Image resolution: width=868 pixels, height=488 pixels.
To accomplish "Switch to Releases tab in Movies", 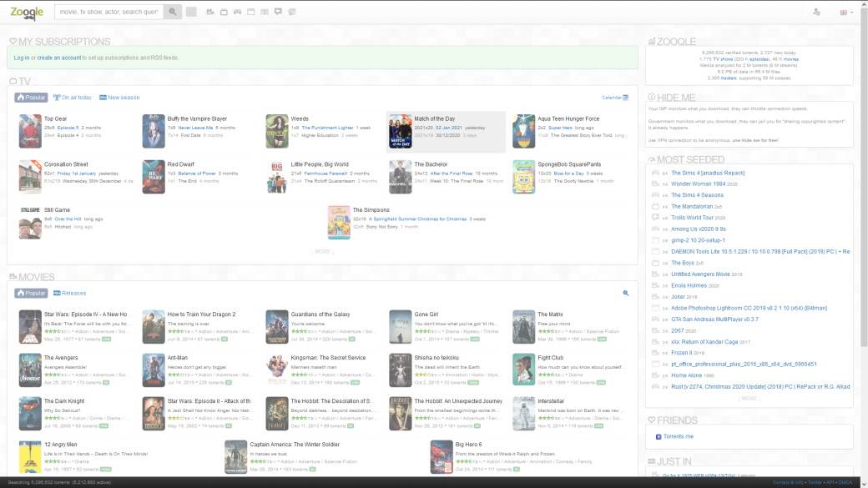I will 70,294.
